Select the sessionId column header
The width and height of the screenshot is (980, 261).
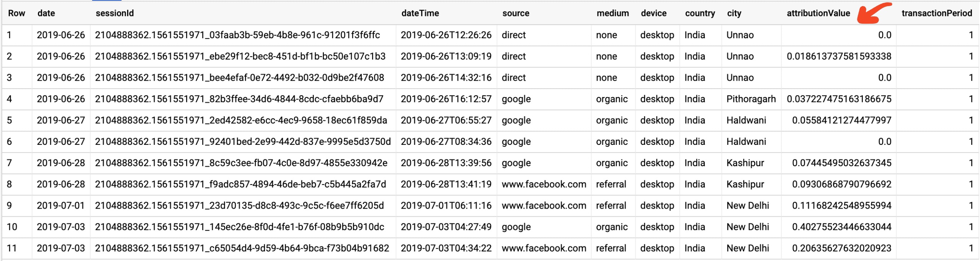pyautogui.click(x=114, y=13)
